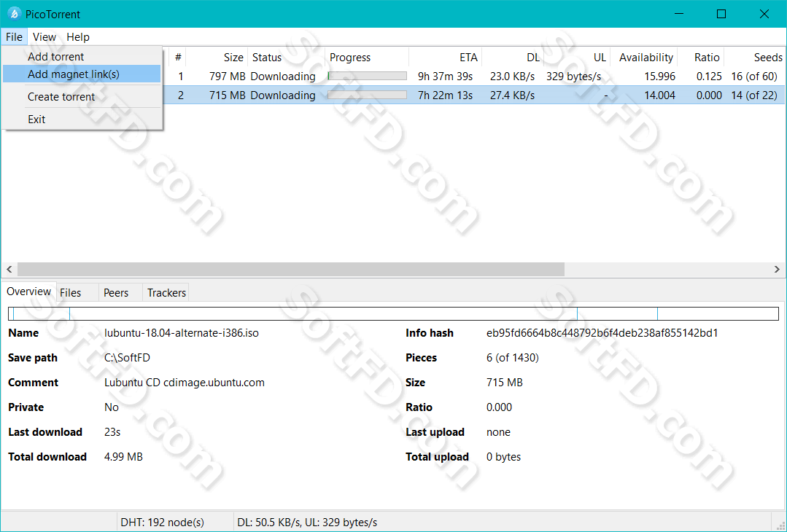Sort torrents by Ratio column header
The width and height of the screenshot is (787, 532).
701,58
